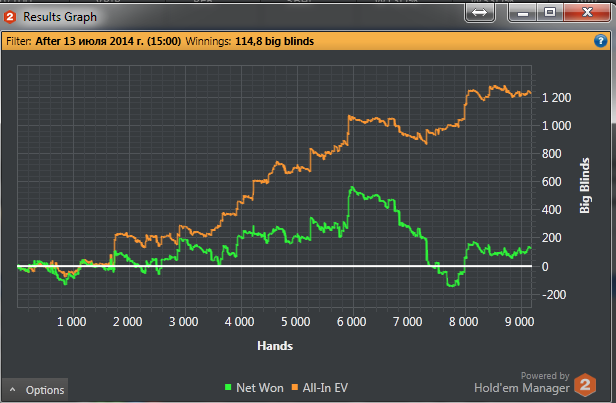Click the 'Net Won' legend label
Screen dimensions: 616x403
click(260, 388)
